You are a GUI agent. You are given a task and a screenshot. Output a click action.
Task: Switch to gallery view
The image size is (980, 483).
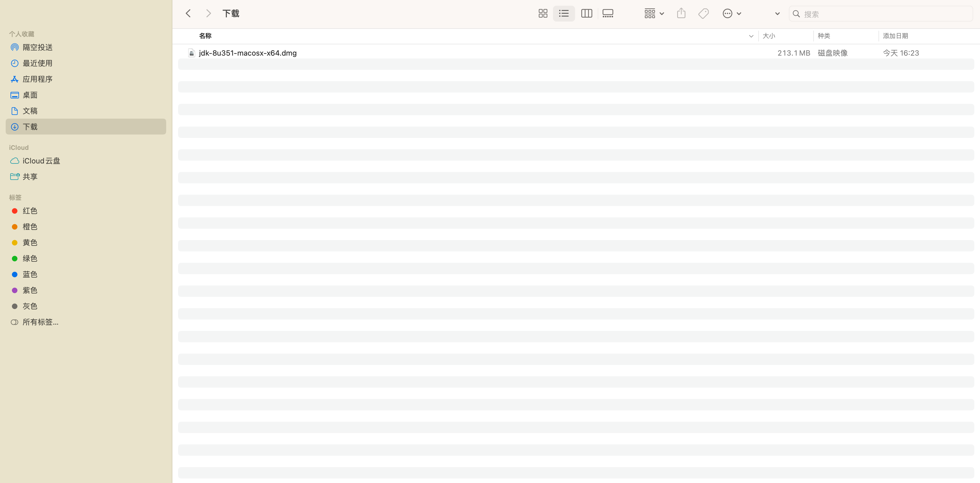point(608,14)
